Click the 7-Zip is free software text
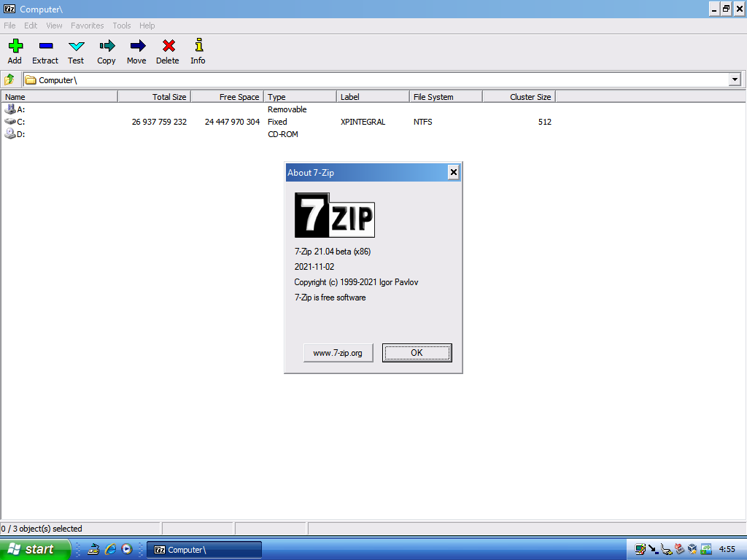747x560 pixels. tap(330, 297)
